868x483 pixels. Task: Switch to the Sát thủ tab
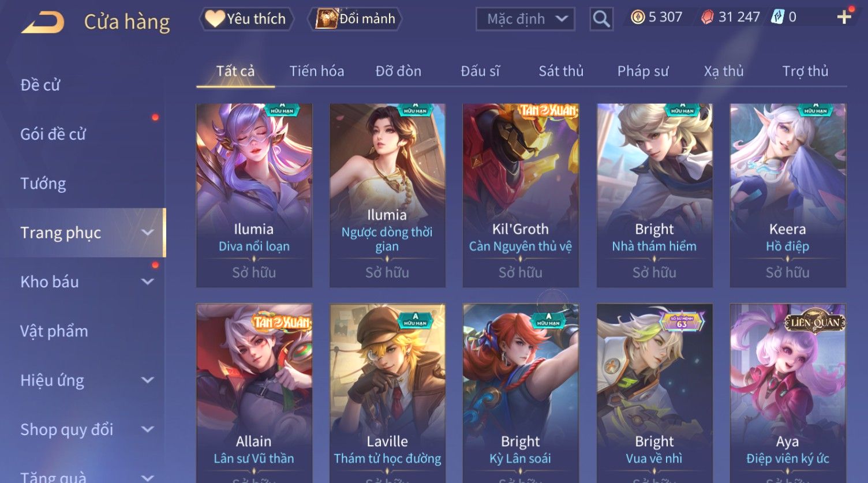561,71
